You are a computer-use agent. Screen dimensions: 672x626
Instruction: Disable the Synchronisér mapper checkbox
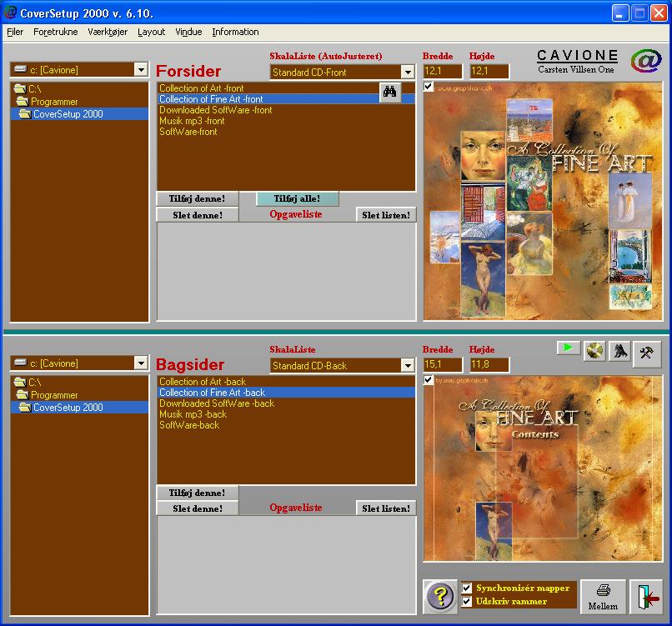coord(467,588)
